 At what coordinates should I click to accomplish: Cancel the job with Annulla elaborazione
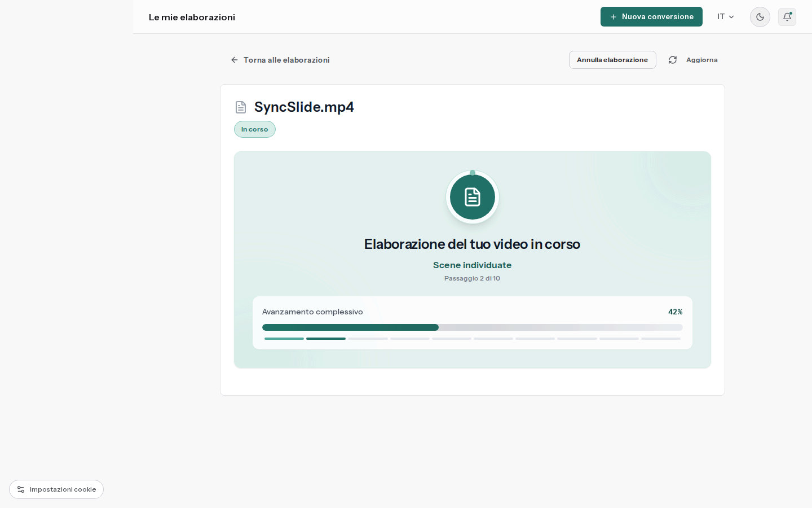[612, 60]
